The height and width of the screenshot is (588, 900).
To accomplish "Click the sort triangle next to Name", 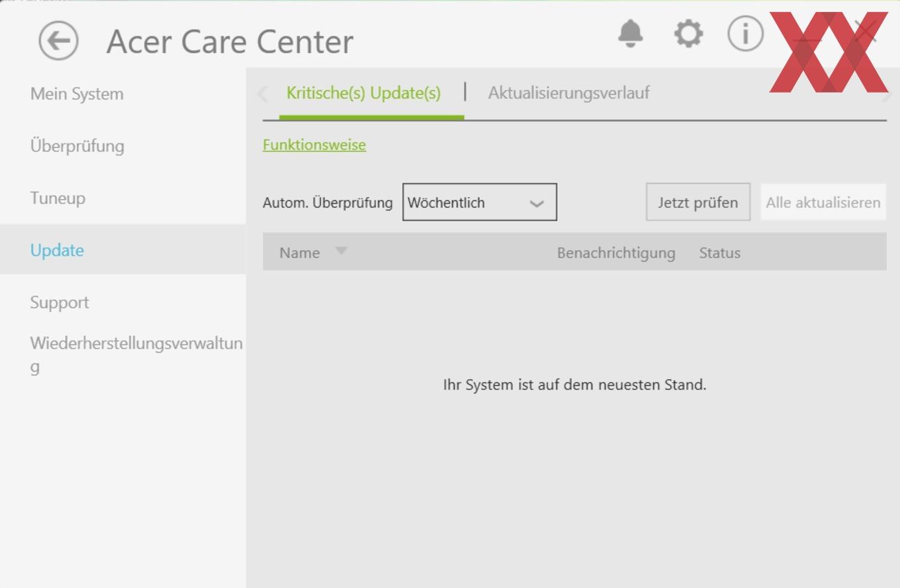I will click(x=341, y=251).
